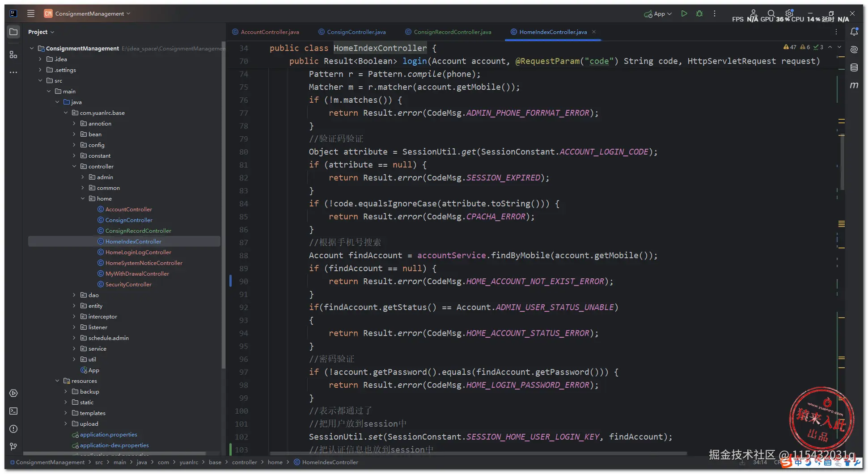Expand the .idea folder
The height and width of the screenshot is (474, 868).
pos(40,59)
